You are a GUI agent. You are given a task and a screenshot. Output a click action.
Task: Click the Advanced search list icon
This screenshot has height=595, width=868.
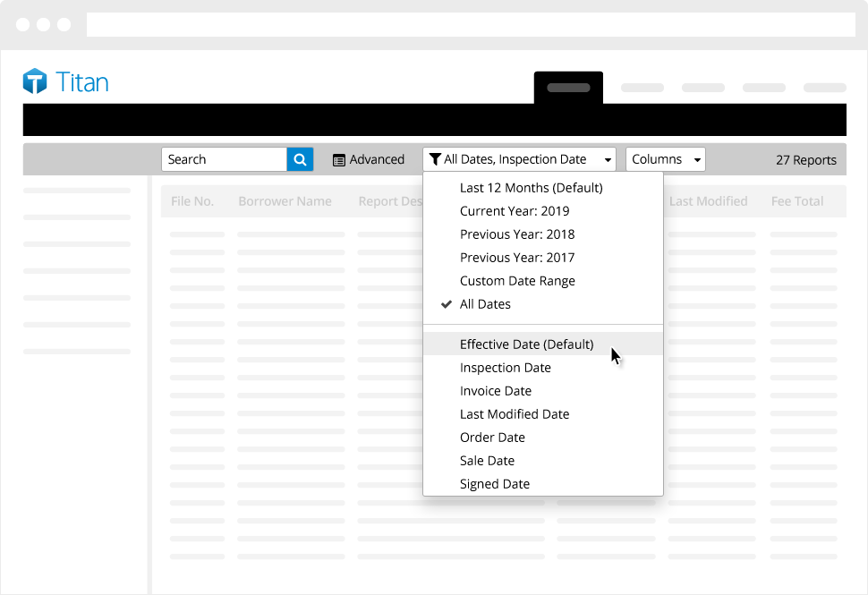339,160
